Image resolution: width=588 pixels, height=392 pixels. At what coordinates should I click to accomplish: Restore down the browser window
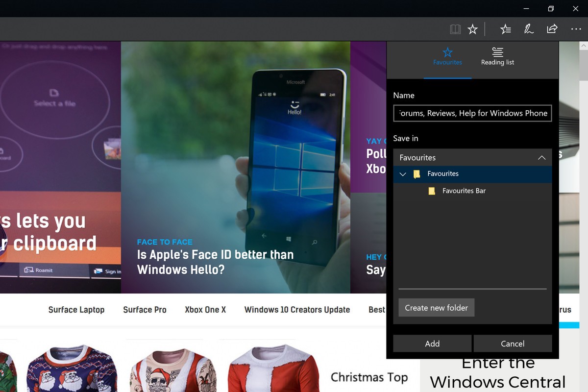(551, 8)
